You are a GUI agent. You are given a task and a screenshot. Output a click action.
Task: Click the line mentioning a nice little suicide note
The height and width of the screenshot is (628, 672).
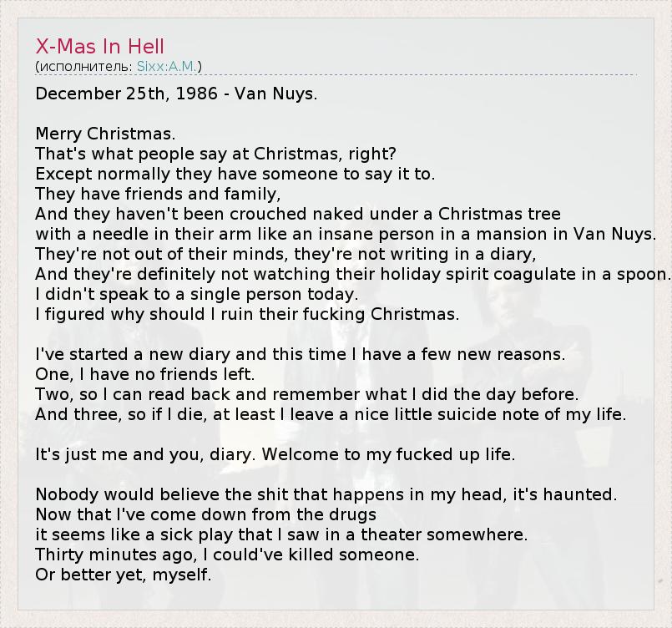click(x=331, y=414)
